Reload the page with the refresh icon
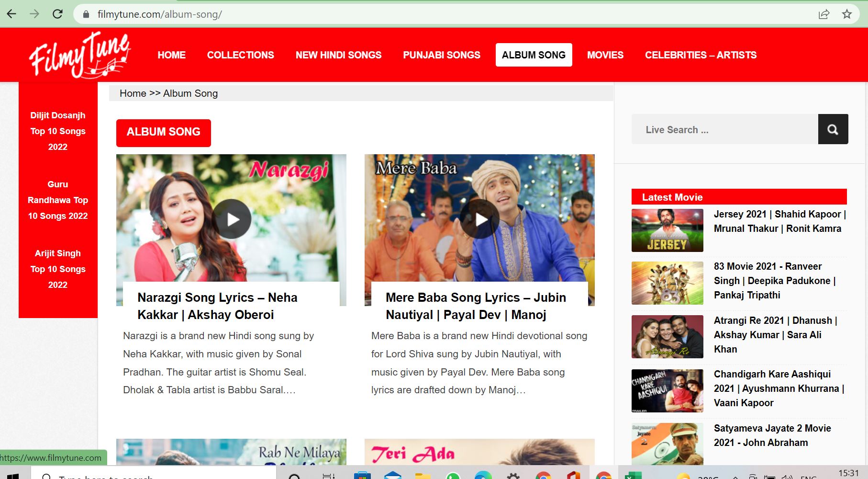The height and width of the screenshot is (479, 868). tap(57, 14)
